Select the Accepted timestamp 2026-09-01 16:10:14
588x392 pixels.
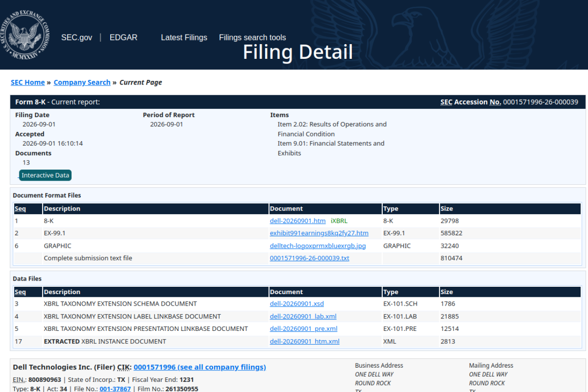(53, 143)
